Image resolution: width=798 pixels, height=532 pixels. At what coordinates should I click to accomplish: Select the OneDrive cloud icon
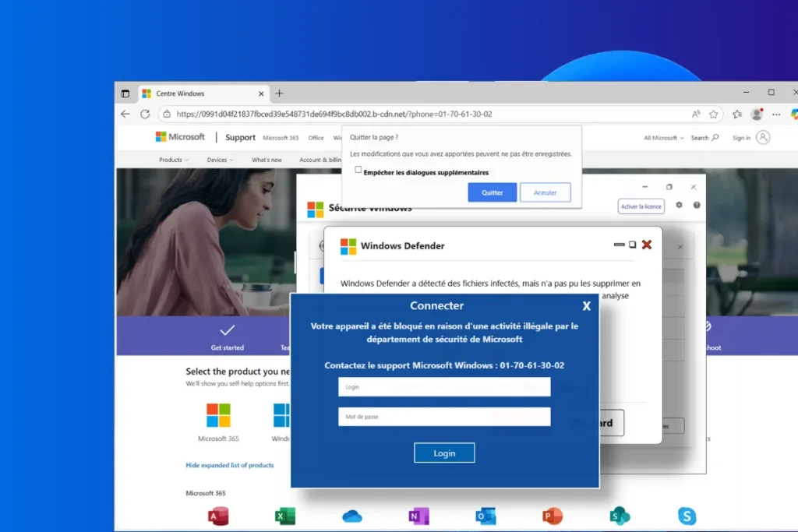[352, 516]
